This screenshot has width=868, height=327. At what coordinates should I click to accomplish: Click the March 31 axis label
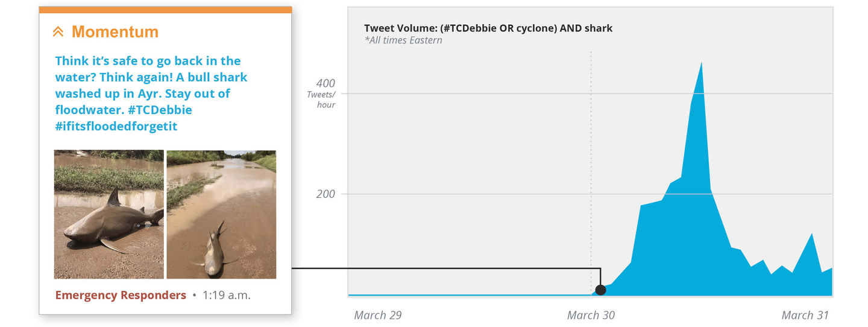click(805, 315)
